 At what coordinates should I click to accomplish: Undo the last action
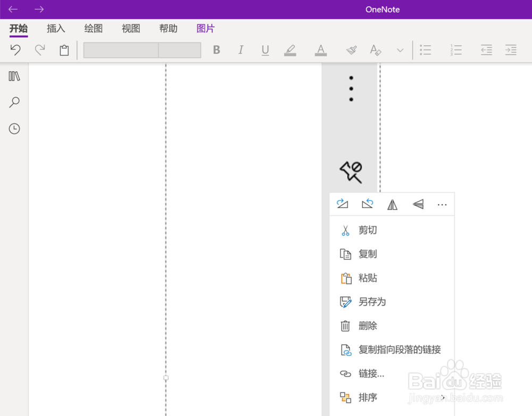click(15, 50)
